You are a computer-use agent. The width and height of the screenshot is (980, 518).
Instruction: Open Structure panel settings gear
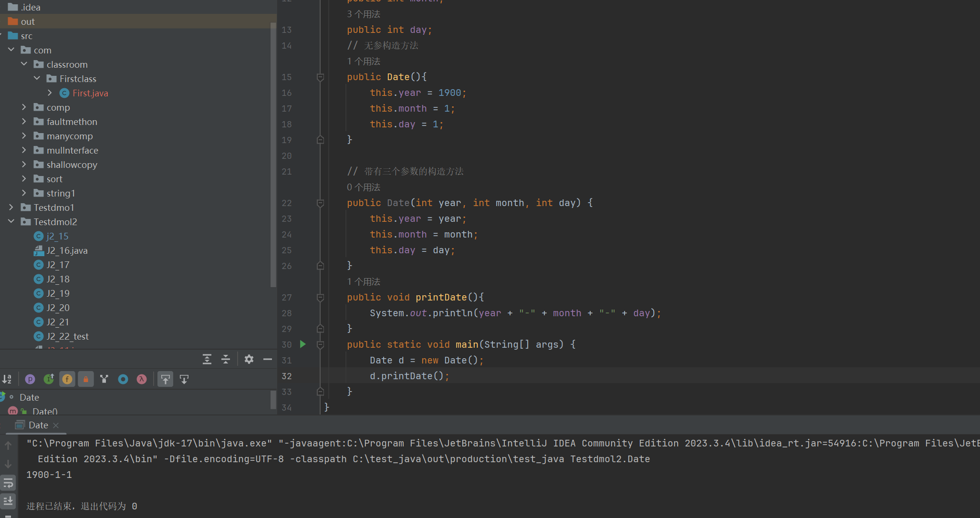pos(249,359)
